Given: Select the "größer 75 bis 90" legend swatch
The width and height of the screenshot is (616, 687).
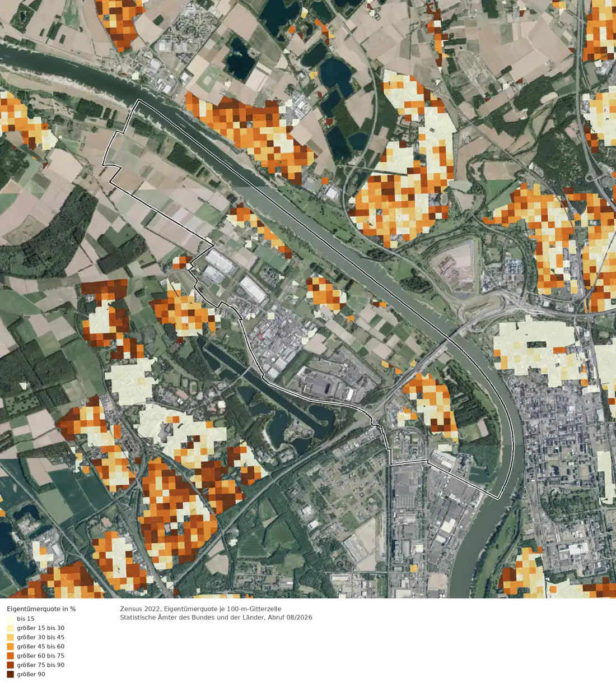Looking at the screenshot, I should 10,665.
